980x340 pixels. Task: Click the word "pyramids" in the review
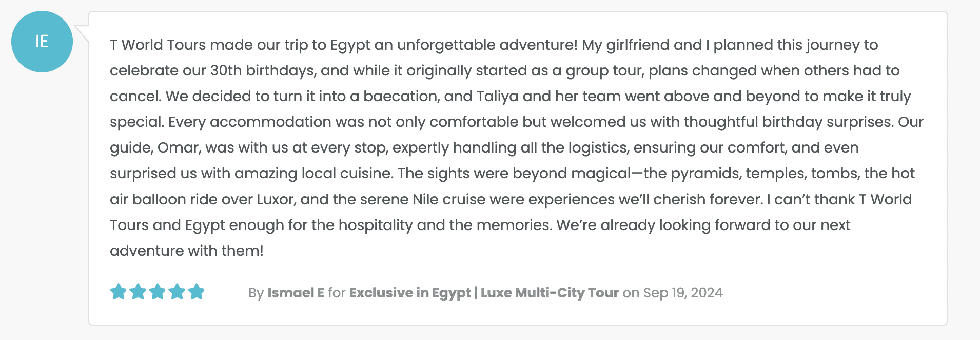point(705,174)
